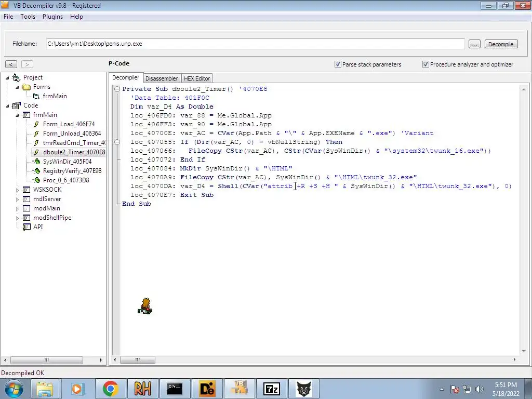Open the Help menu
This screenshot has width=532, height=399.
(x=76, y=17)
